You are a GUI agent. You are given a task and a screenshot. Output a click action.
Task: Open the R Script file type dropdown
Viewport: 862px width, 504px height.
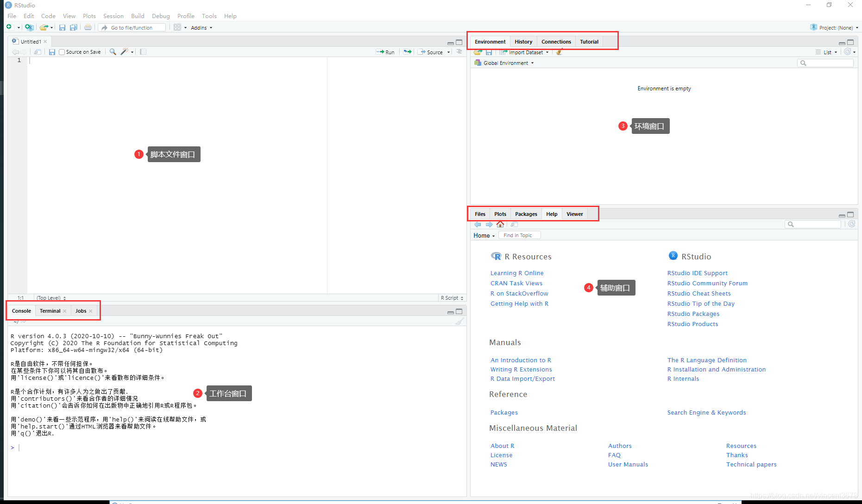tap(452, 298)
